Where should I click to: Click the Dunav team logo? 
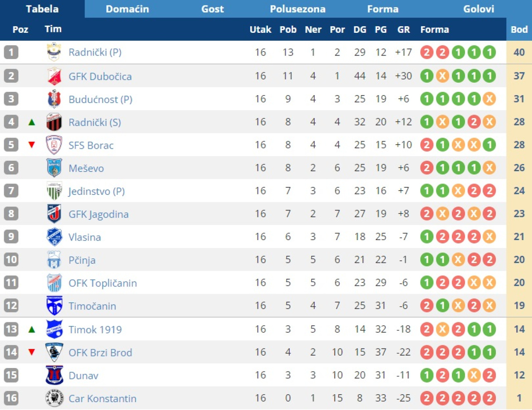point(54,375)
